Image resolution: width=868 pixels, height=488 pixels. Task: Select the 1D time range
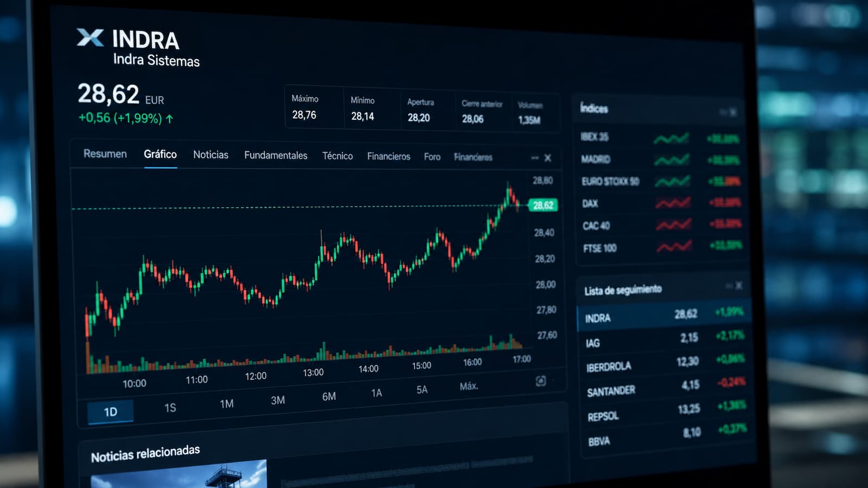pos(111,412)
